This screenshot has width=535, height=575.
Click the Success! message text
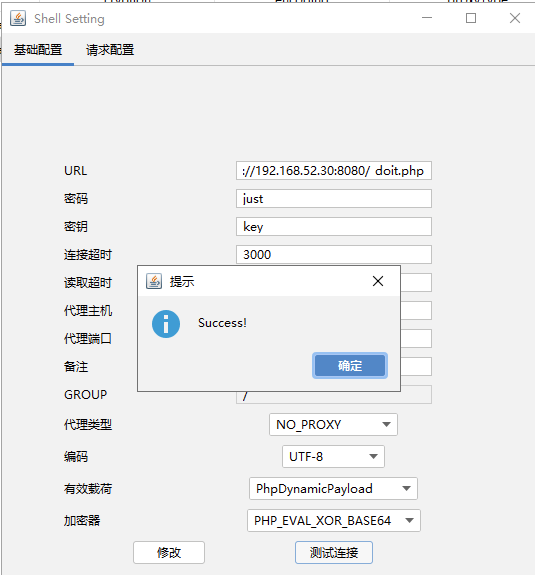(222, 323)
